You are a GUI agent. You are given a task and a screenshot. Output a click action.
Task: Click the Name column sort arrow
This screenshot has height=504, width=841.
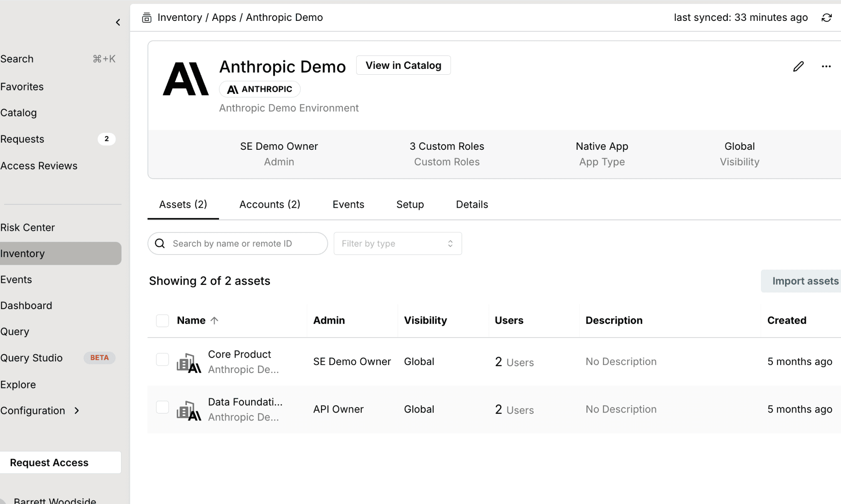(214, 320)
